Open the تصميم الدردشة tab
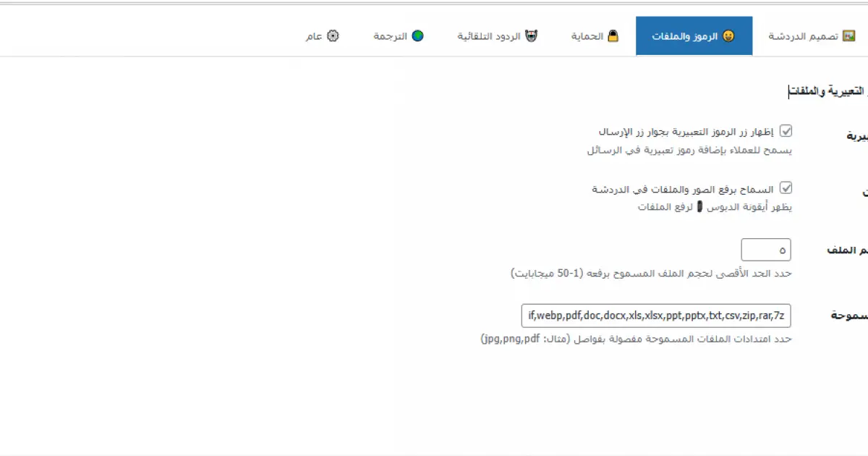This screenshot has width=868, height=456. tap(810, 36)
